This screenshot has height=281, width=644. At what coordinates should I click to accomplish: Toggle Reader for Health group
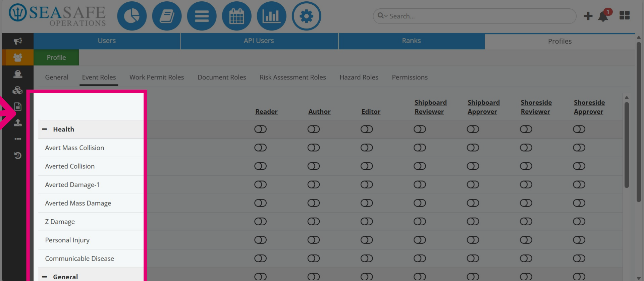(260, 129)
